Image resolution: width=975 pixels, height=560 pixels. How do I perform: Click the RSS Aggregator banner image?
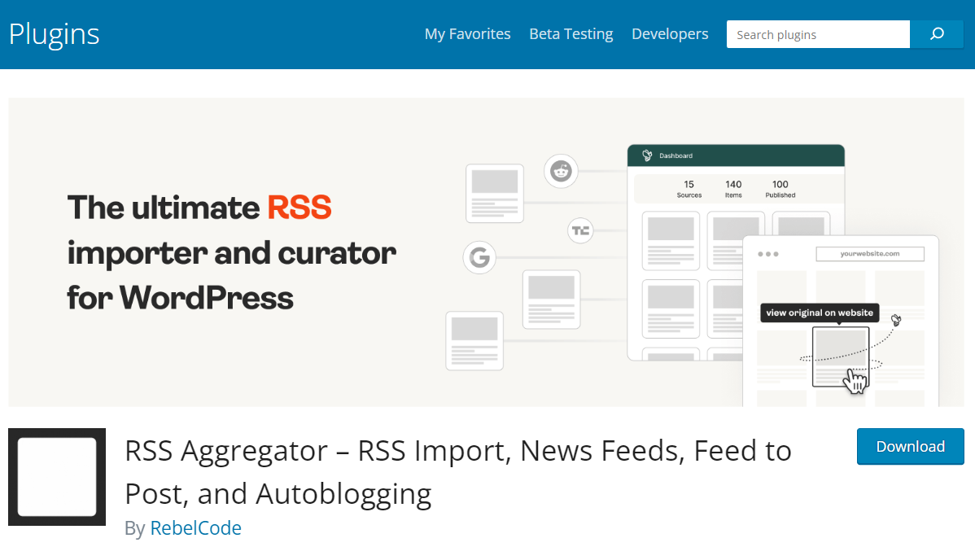[486, 252]
